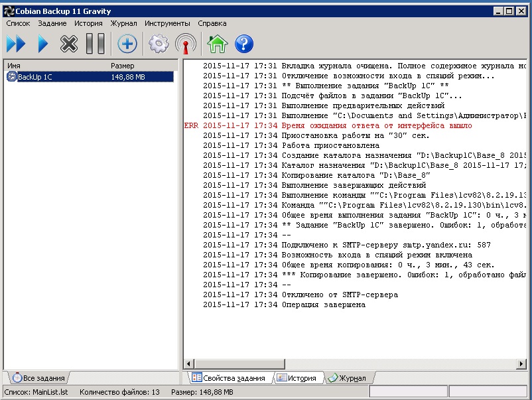This screenshot has width=532, height=400.
Task: Click status bar text 'Список: MainList.lst'
Action: [x=36, y=392]
